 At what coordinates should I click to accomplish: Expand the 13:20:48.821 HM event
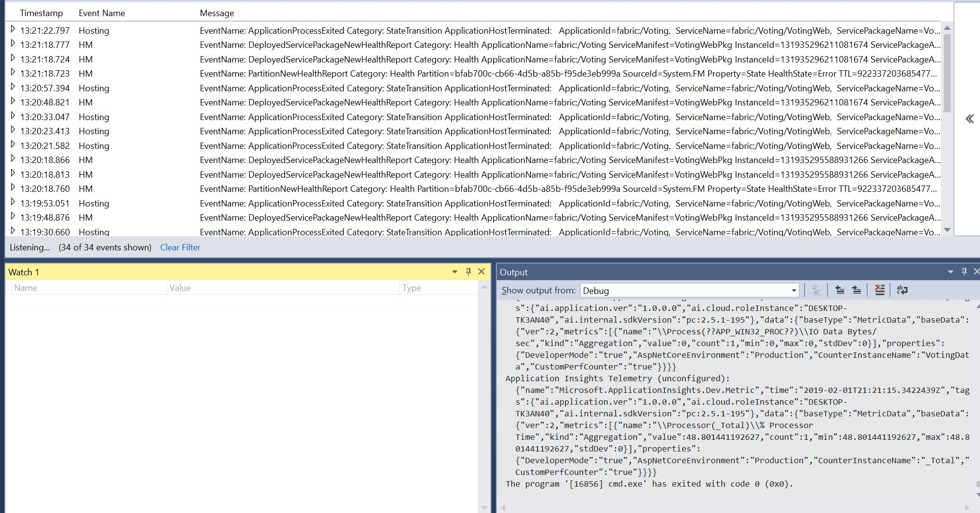13,102
